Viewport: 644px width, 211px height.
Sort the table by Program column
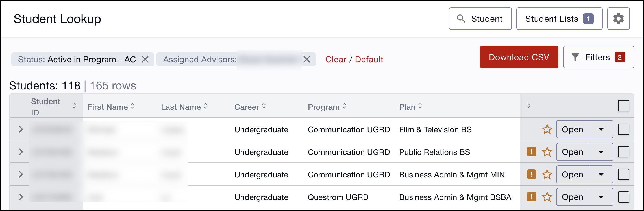(x=327, y=107)
